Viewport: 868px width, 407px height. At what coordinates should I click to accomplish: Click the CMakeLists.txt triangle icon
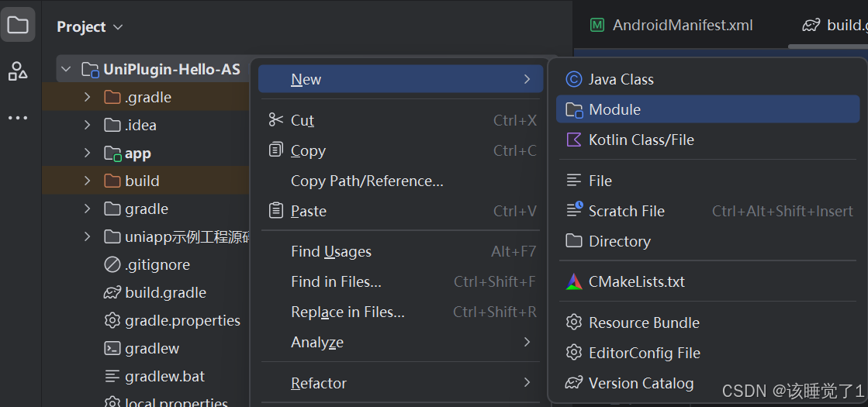pyautogui.click(x=574, y=282)
